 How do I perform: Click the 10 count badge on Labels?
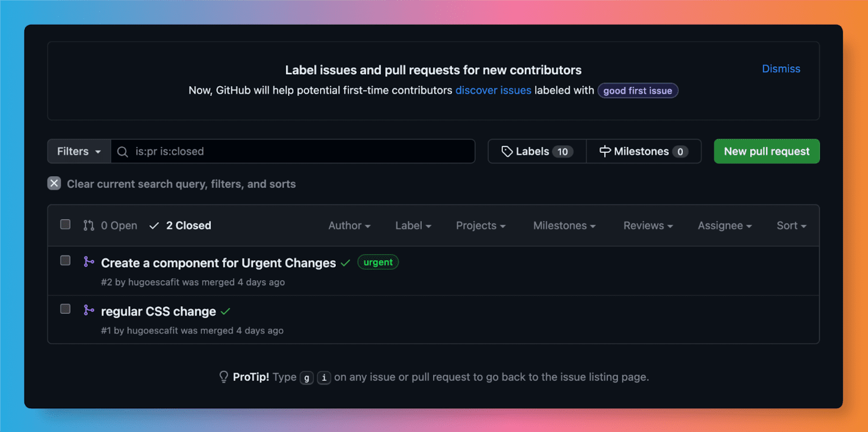coord(563,152)
